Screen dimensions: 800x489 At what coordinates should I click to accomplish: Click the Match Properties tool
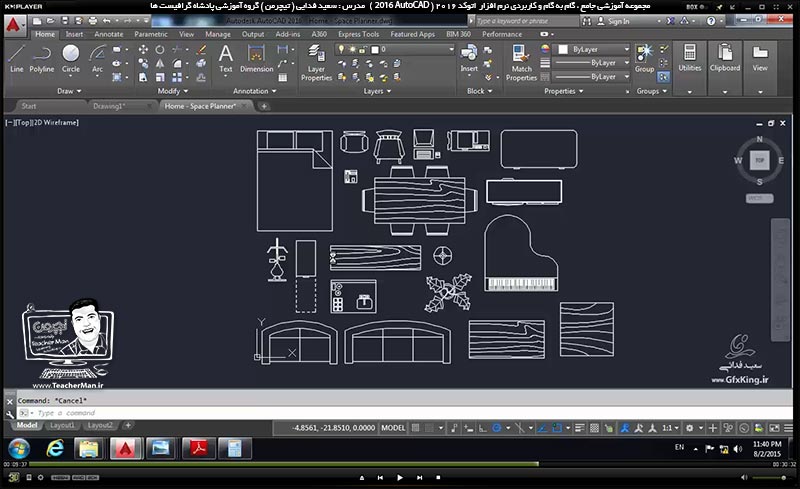pos(521,63)
